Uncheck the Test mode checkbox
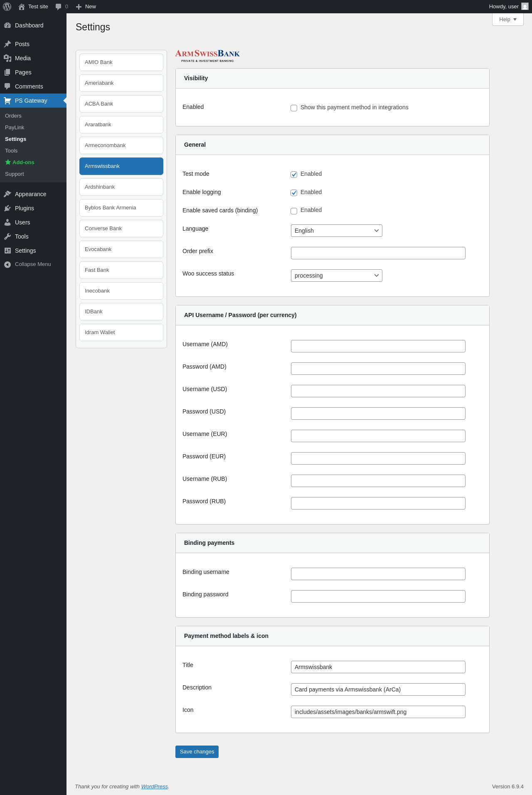This screenshot has width=532, height=795. tap(294, 175)
